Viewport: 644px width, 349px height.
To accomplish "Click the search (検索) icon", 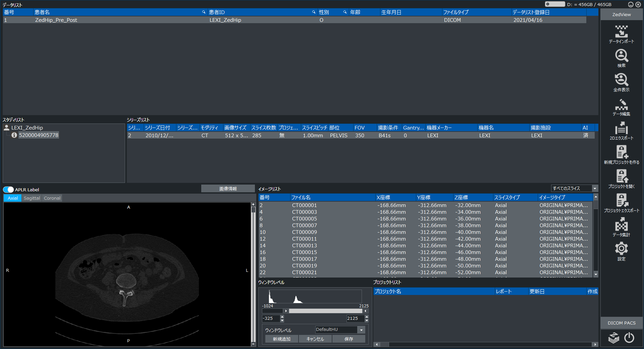I will (621, 58).
